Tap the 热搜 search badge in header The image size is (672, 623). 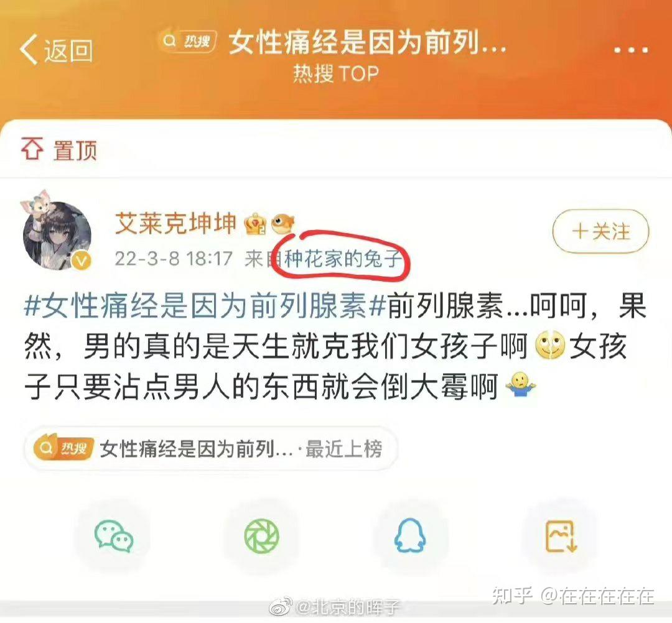pos(188,41)
